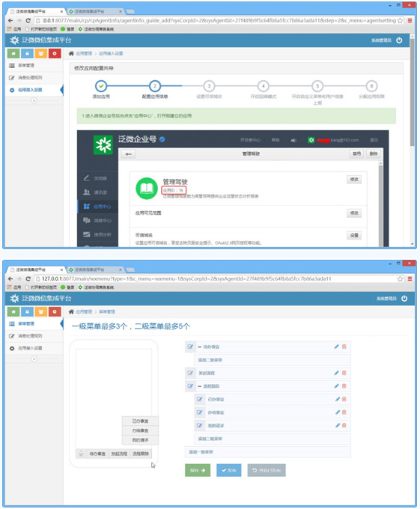Click the green 保存 button

[198, 470]
